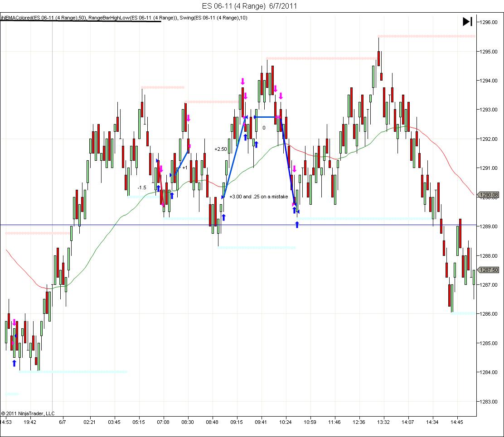This screenshot has height=437, width=504.
Task: Click the 1293.00 price axis label
Action: coord(489,110)
